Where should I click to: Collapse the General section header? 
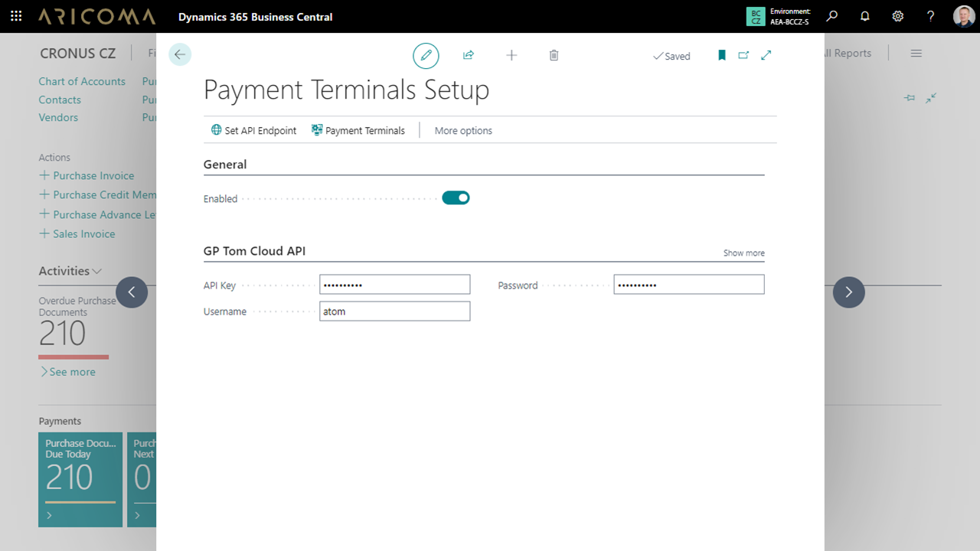225,165
